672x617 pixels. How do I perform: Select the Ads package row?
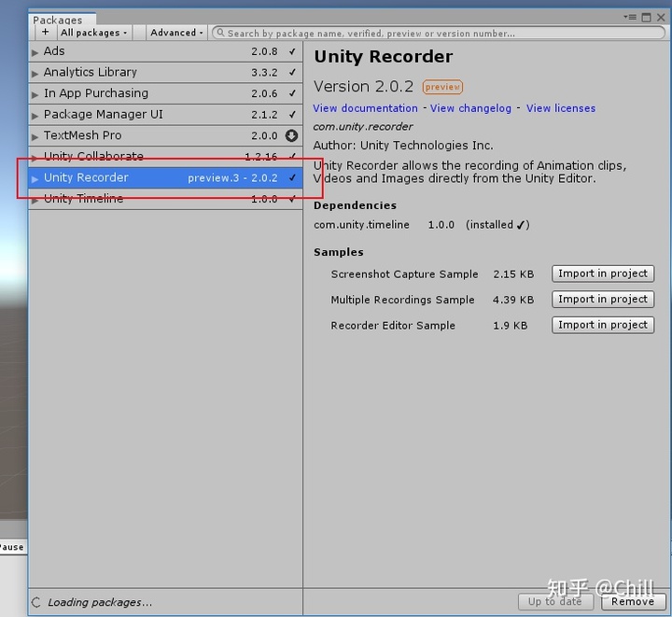[x=165, y=51]
